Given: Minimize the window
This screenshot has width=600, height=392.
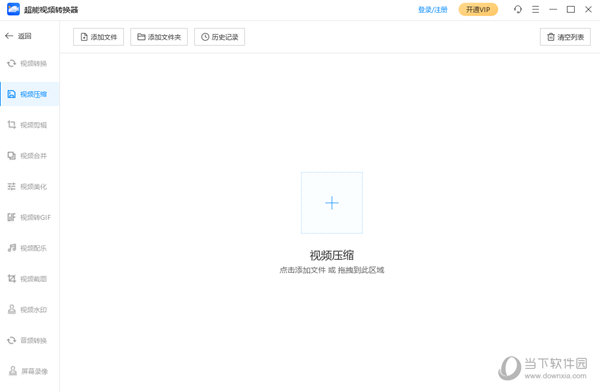Looking at the screenshot, I should click(x=553, y=9).
